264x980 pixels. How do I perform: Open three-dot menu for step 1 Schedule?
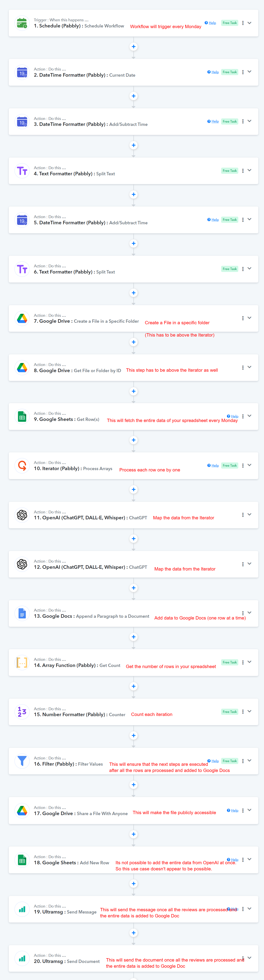[x=243, y=23]
